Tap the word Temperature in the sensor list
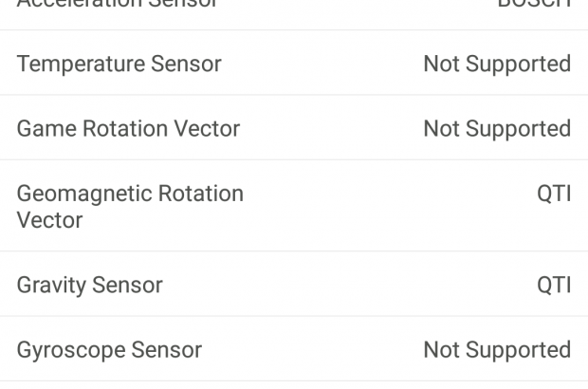The image size is (588, 389). pos(78,65)
